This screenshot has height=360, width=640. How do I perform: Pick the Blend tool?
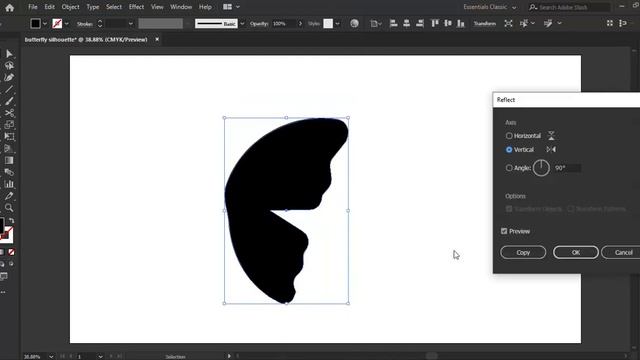pyautogui.click(x=9, y=172)
